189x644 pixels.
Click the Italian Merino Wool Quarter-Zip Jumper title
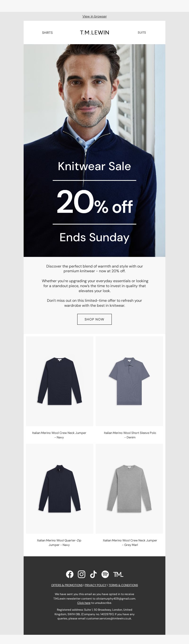pos(59,543)
